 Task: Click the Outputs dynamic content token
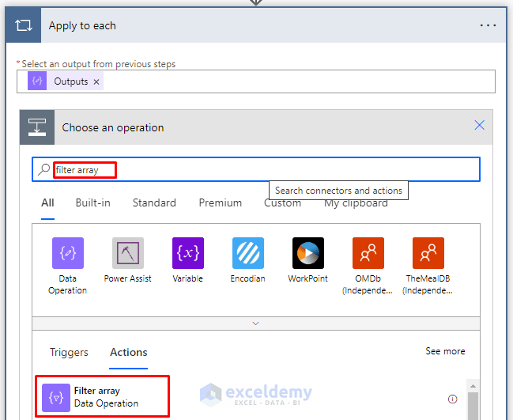[66, 81]
